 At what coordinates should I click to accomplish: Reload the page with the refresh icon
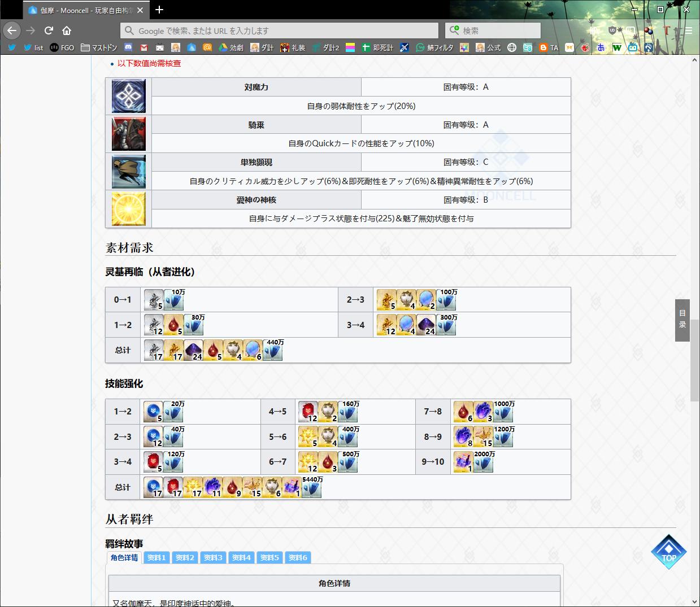[x=49, y=30]
